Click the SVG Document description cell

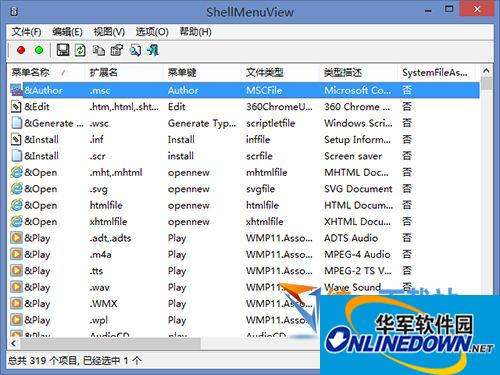[x=358, y=189]
